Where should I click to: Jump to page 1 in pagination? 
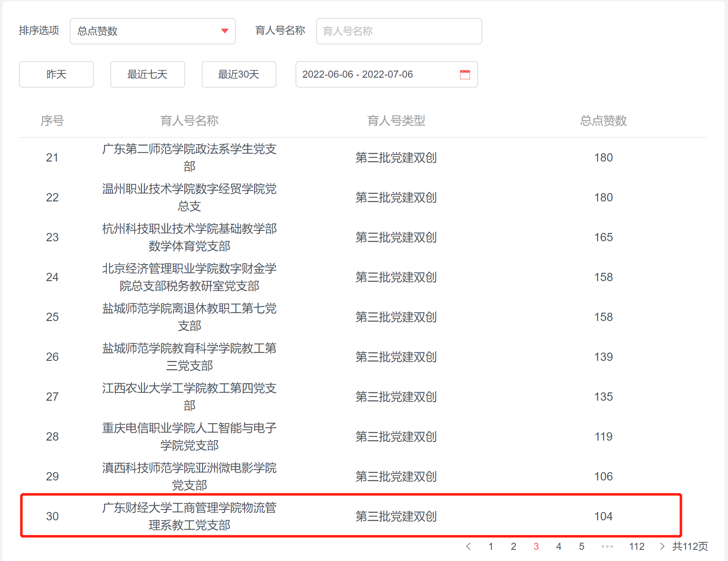[x=491, y=546]
